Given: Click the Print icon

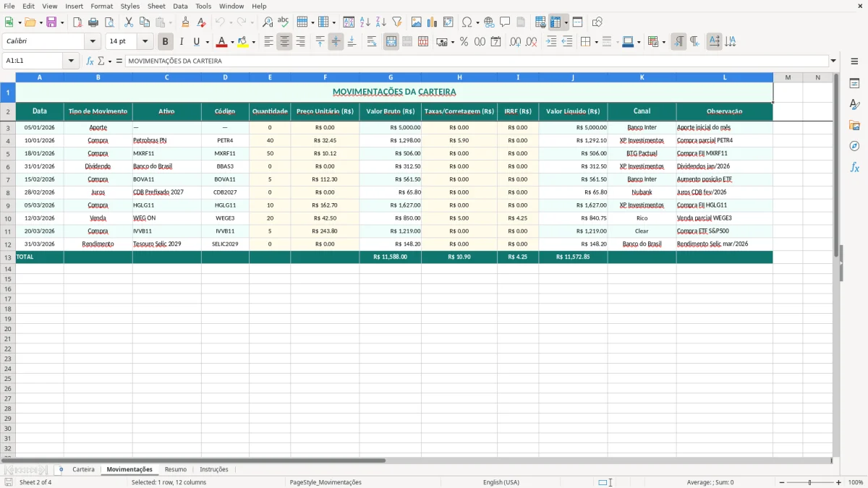Looking at the screenshot, I should click(93, 22).
